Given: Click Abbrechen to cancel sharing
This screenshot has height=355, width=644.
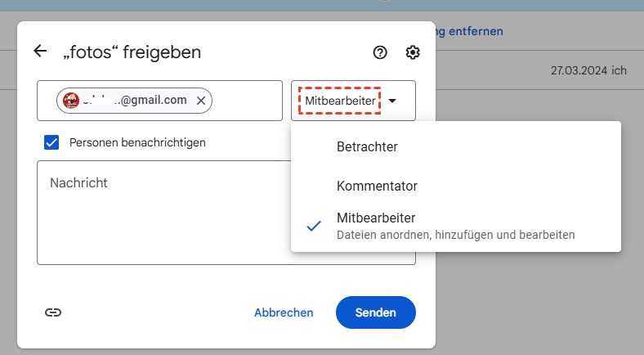Looking at the screenshot, I should click(x=284, y=312).
